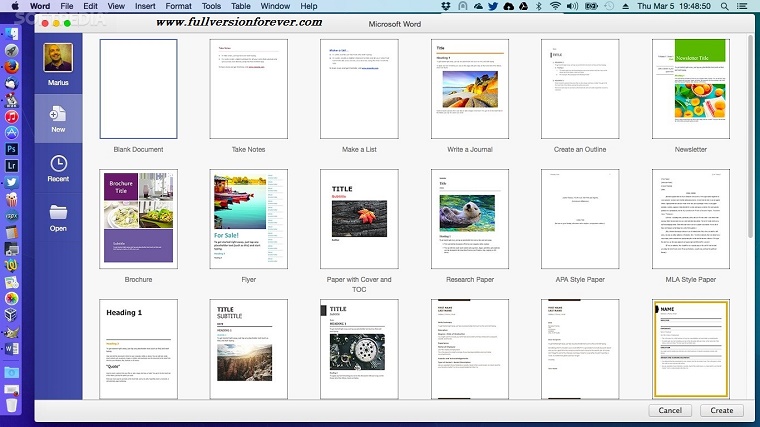Select the TITLE SUBTITLE landscape photo template

coord(248,349)
